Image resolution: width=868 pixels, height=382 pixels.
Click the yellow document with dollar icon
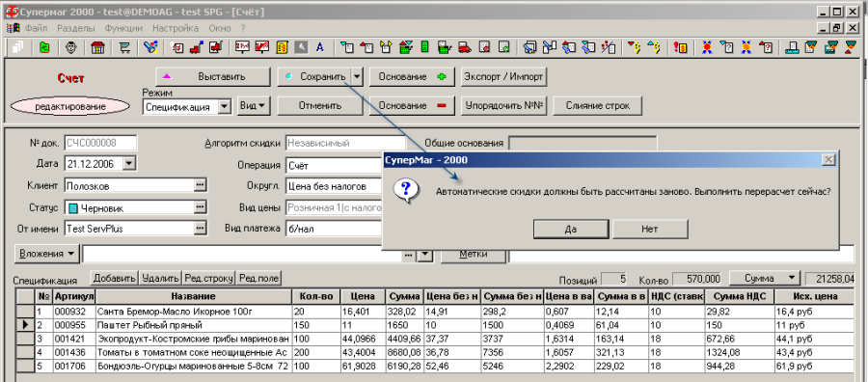(283, 47)
